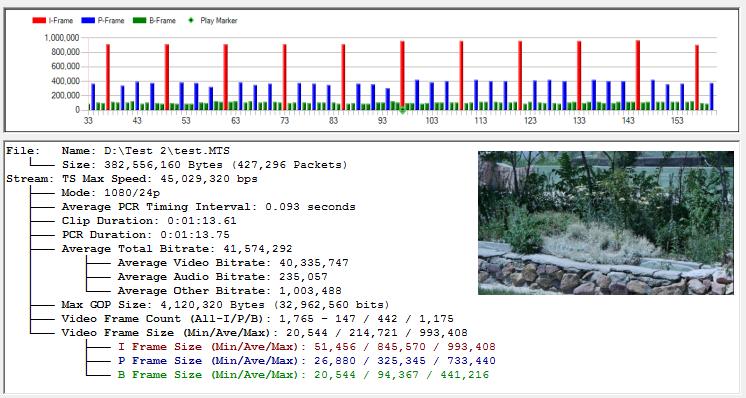This screenshot has height=398, width=746.
Task: Click the Average Video Bitrate entry
Action: pyautogui.click(x=233, y=262)
